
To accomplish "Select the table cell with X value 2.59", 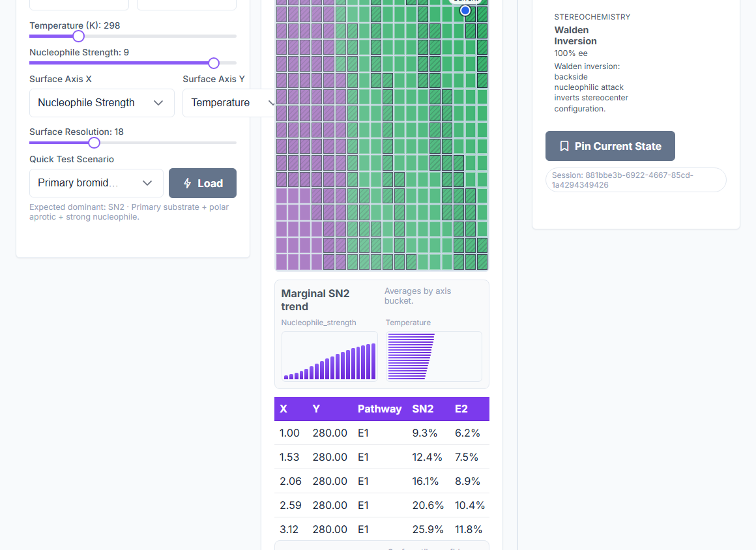I will pos(291,505).
